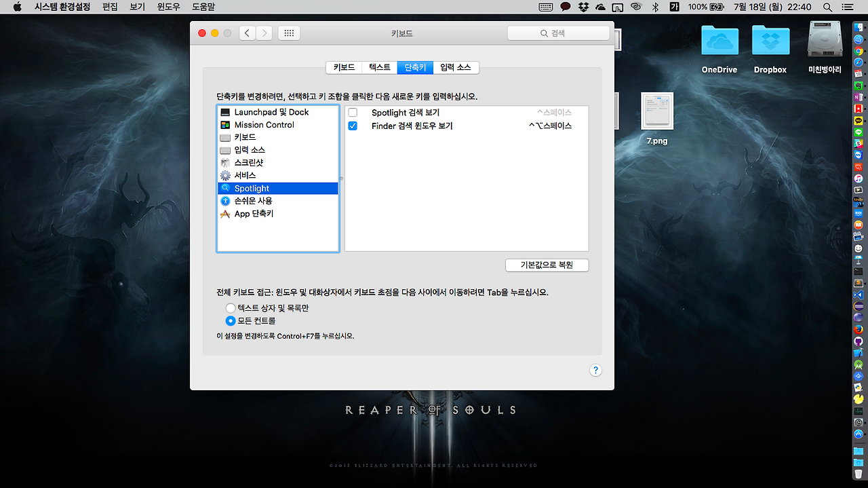Click the Dropbox menu bar icon
This screenshot has width=868, height=488.
pyautogui.click(x=583, y=7)
